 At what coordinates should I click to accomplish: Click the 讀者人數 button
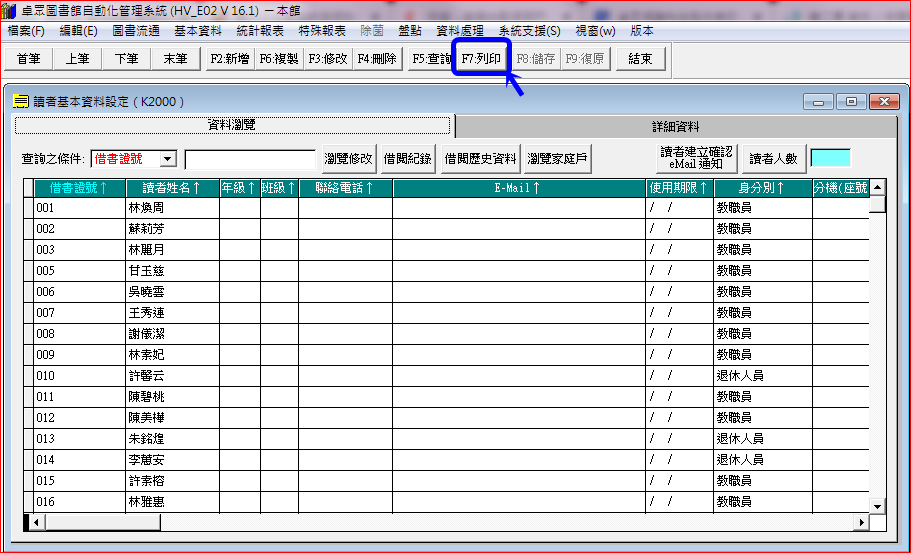pyautogui.click(x=773, y=159)
